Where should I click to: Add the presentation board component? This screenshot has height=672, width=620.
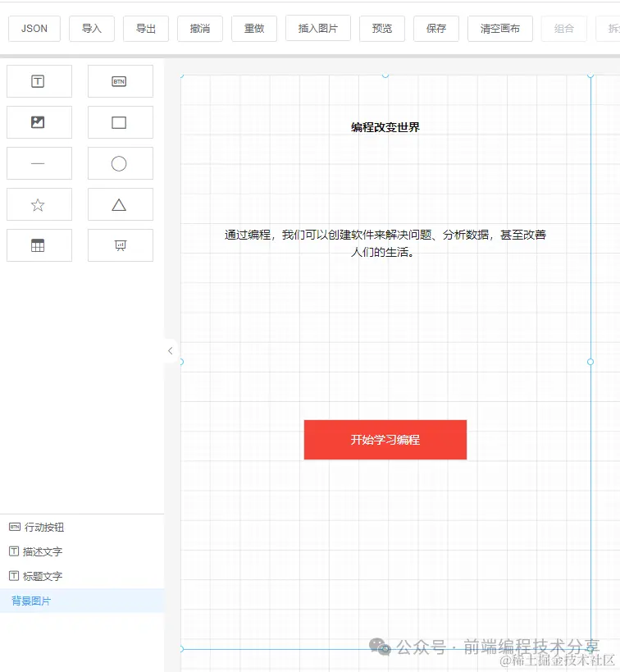[121, 245]
